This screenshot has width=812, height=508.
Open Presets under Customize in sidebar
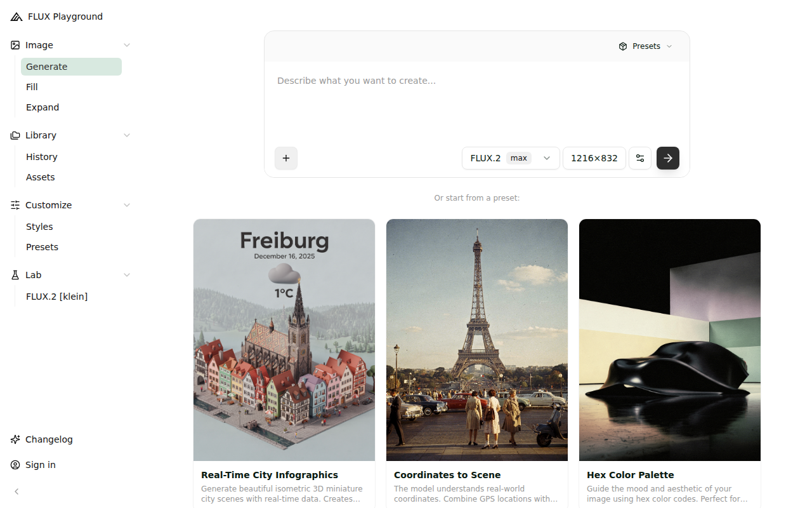[71, 247]
